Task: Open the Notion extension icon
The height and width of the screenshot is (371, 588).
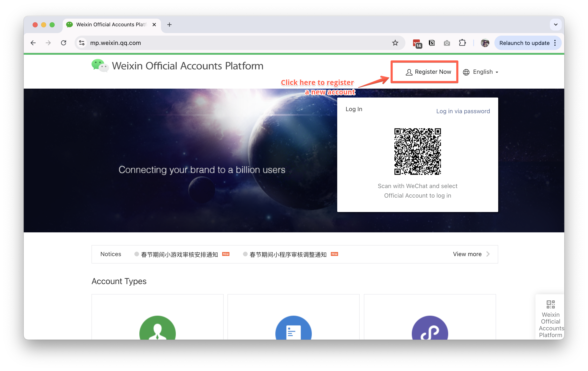Action: pos(432,43)
